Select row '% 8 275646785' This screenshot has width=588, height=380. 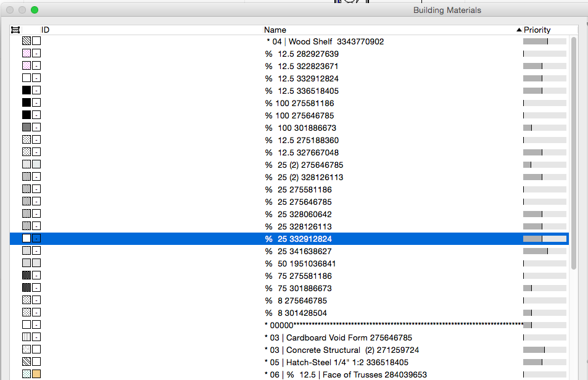(289, 300)
